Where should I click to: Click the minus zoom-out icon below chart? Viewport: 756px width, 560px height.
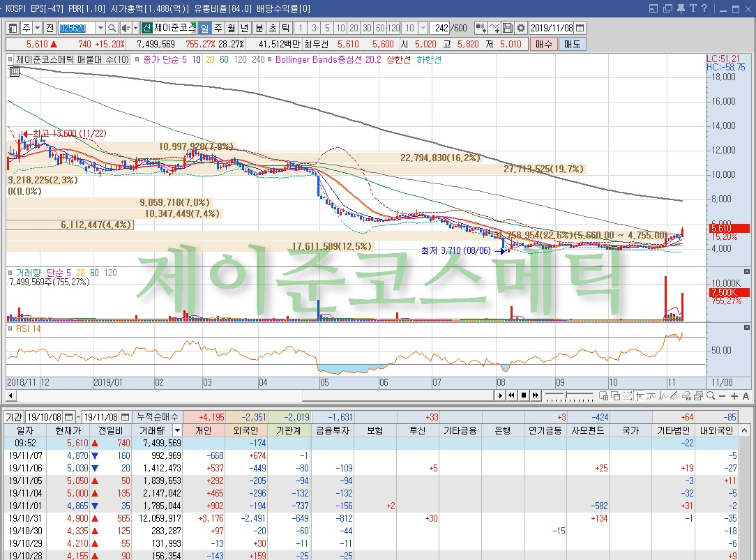pyautogui.click(x=723, y=395)
